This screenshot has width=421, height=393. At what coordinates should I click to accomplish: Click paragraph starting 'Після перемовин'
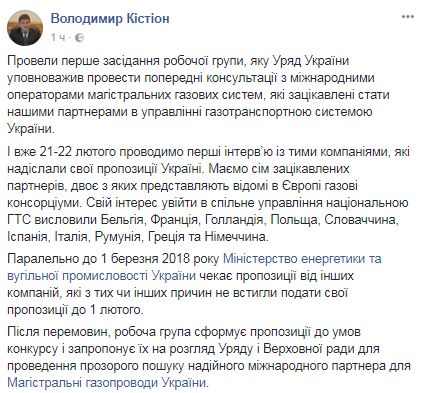click(x=209, y=357)
